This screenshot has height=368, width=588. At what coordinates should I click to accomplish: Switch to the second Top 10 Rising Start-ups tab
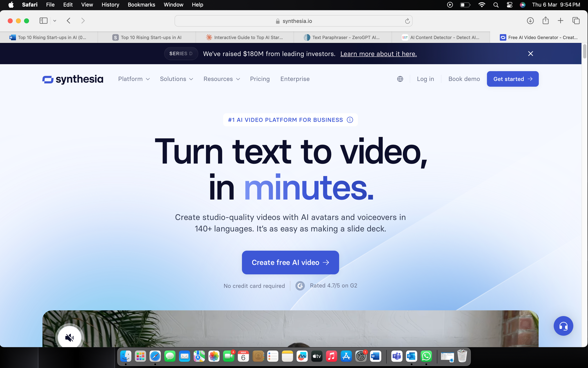pyautogui.click(x=147, y=37)
